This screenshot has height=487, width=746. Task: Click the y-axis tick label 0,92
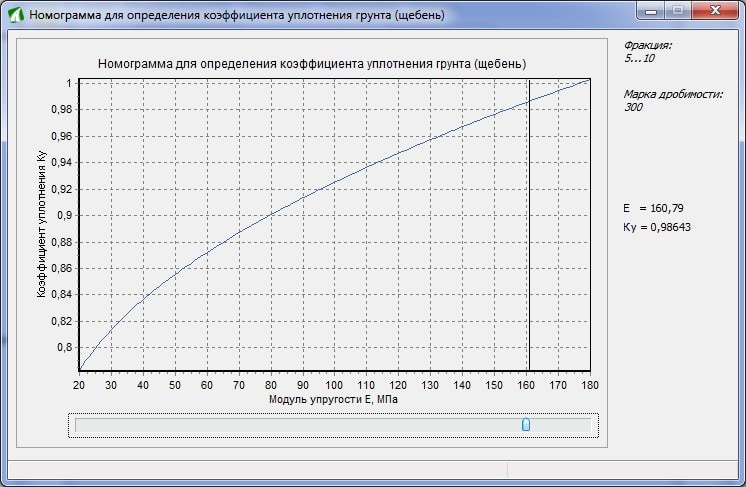click(62, 189)
